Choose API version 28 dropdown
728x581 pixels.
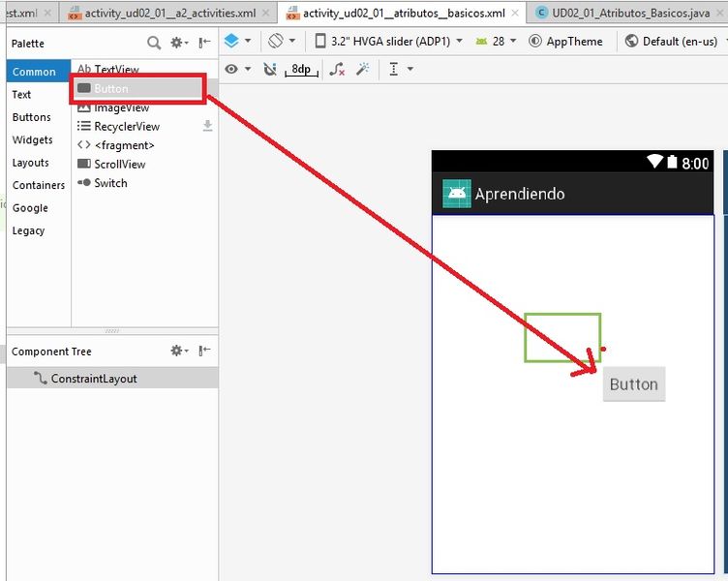[x=496, y=42]
